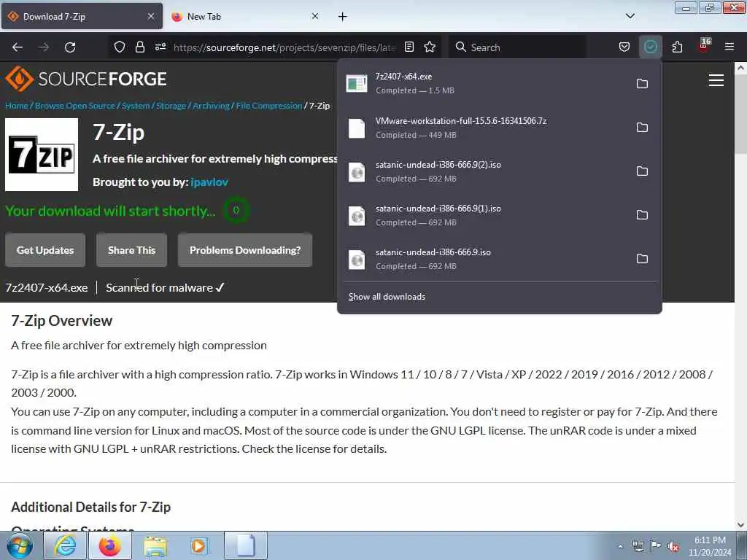The image size is (747, 560).
Task: Open SourceForge hamburger menu
Action: point(716,80)
